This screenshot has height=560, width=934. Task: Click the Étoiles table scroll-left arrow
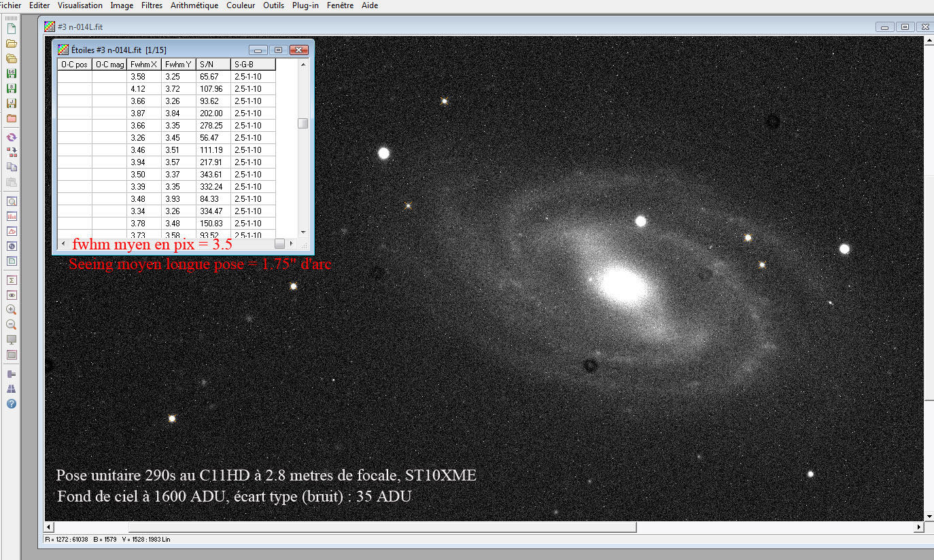[x=63, y=243]
